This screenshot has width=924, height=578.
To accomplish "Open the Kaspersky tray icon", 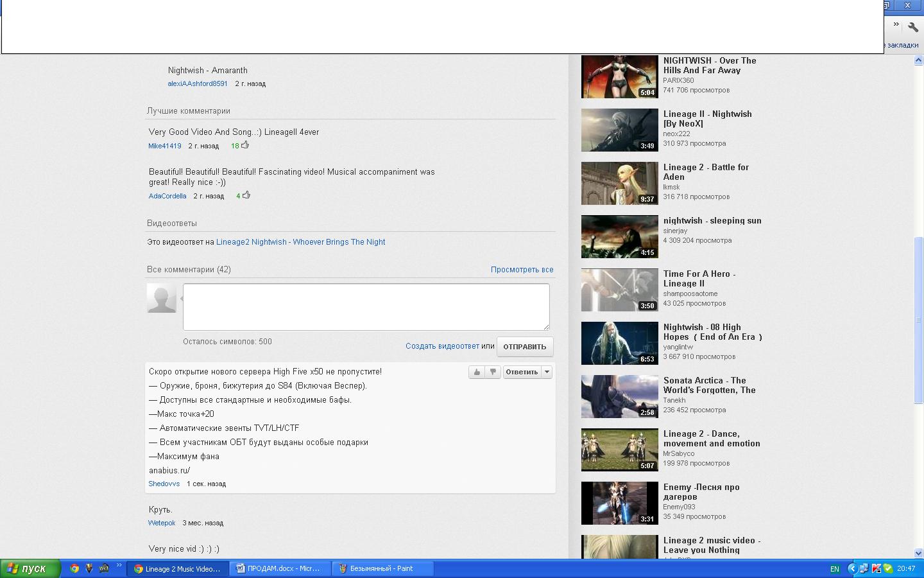I will [x=876, y=568].
